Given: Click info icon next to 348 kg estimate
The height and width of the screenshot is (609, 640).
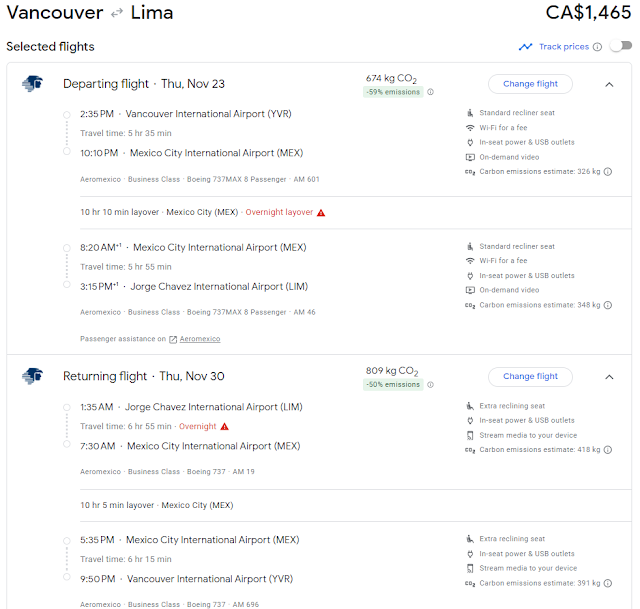Looking at the screenshot, I should pyautogui.click(x=608, y=305).
